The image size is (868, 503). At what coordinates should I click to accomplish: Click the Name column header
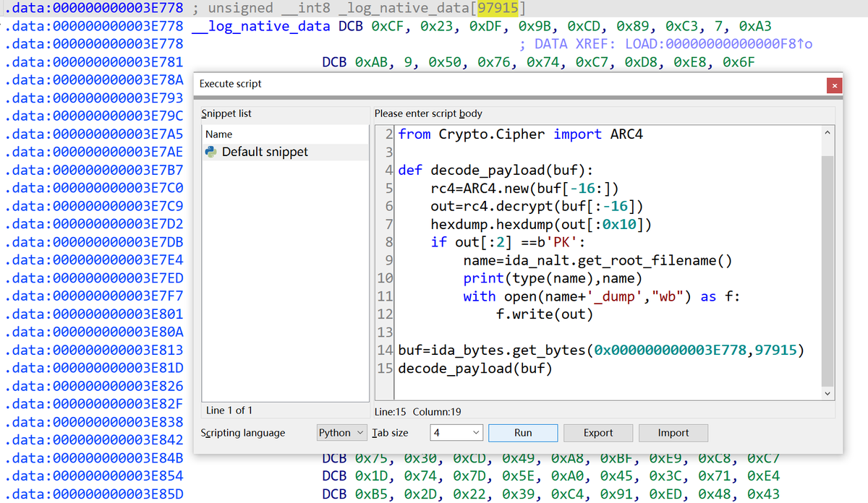(285, 134)
